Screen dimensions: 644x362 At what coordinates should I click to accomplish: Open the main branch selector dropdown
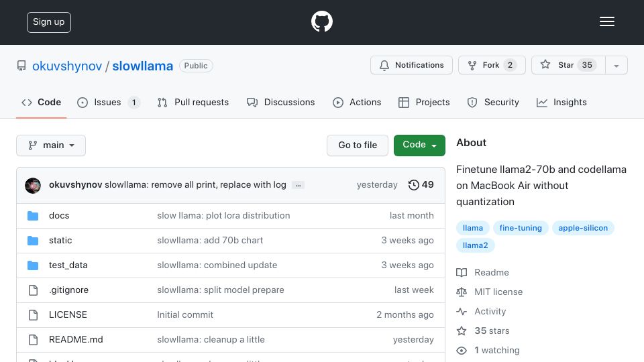coord(51,145)
